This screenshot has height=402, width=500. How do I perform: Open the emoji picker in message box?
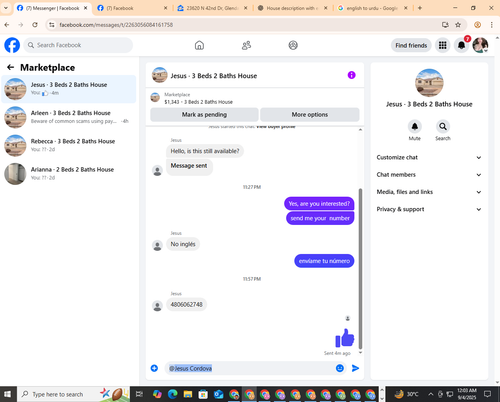[x=340, y=368]
